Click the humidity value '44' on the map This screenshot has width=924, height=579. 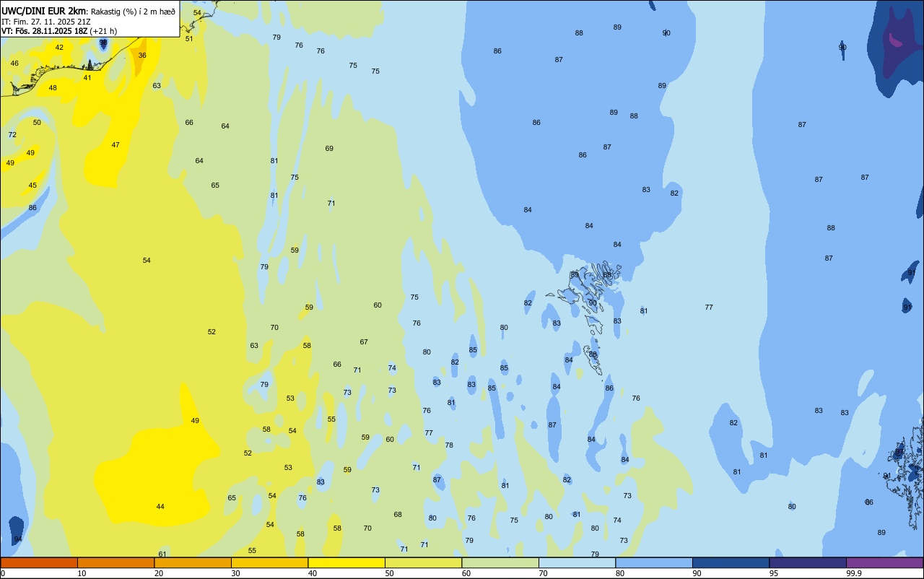tap(160, 507)
